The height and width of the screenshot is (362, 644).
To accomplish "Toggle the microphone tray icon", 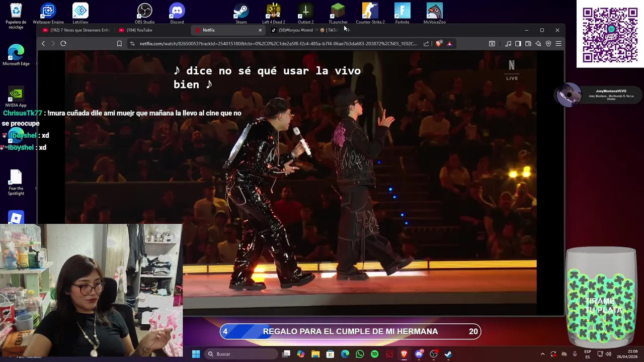I will pos(575,354).
